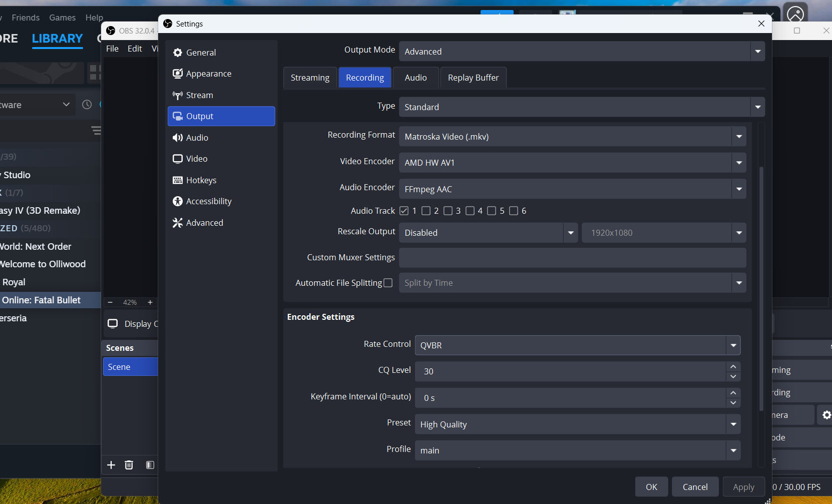Image resolution: width=832 pixels, height=504 pixels.
Task: Click the add scene plus icon
Action: click(111, 465)
